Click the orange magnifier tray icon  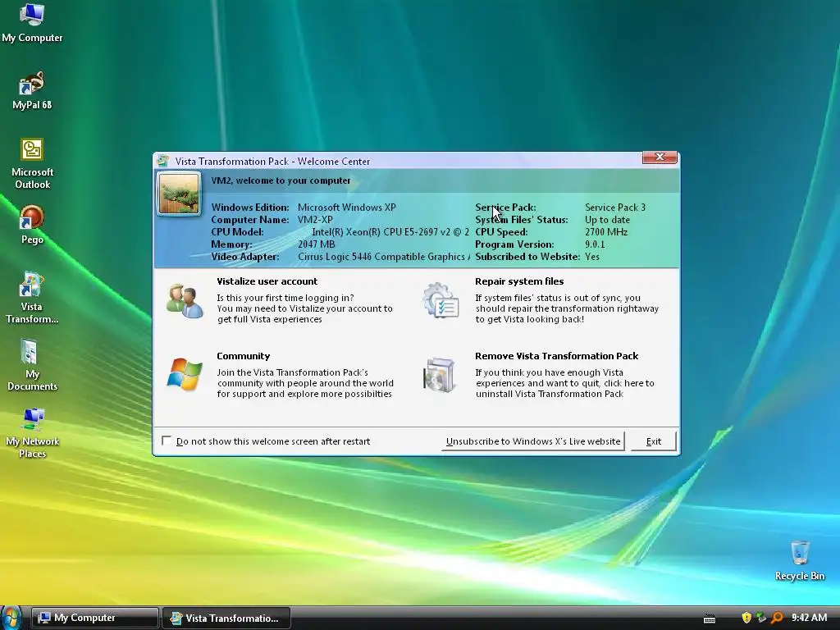pyautogui.click(x=777, y=618)
